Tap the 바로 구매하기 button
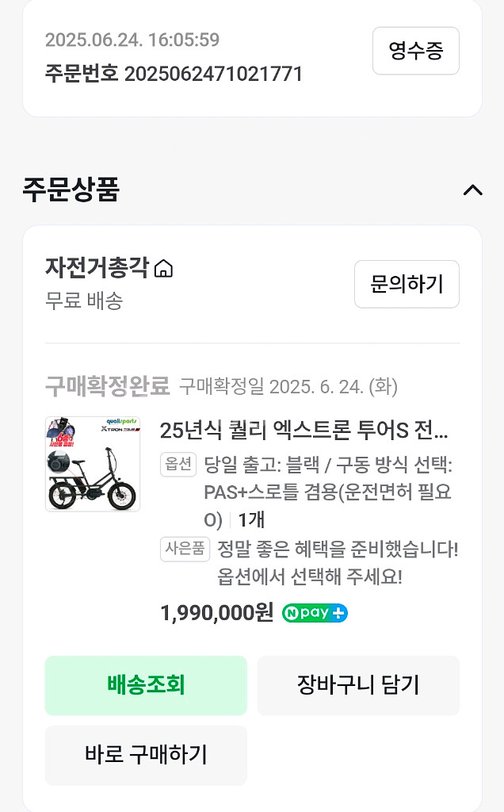 [x=146, y=755]
